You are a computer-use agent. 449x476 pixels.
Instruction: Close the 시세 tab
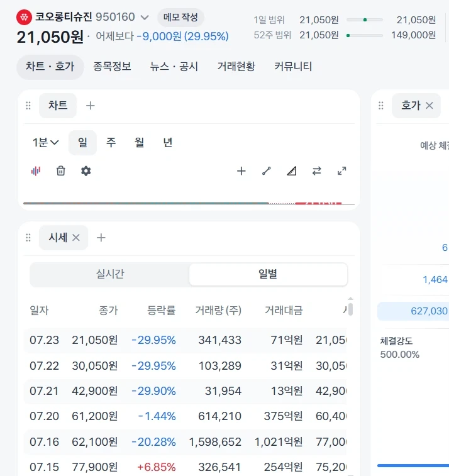(76, 238)
